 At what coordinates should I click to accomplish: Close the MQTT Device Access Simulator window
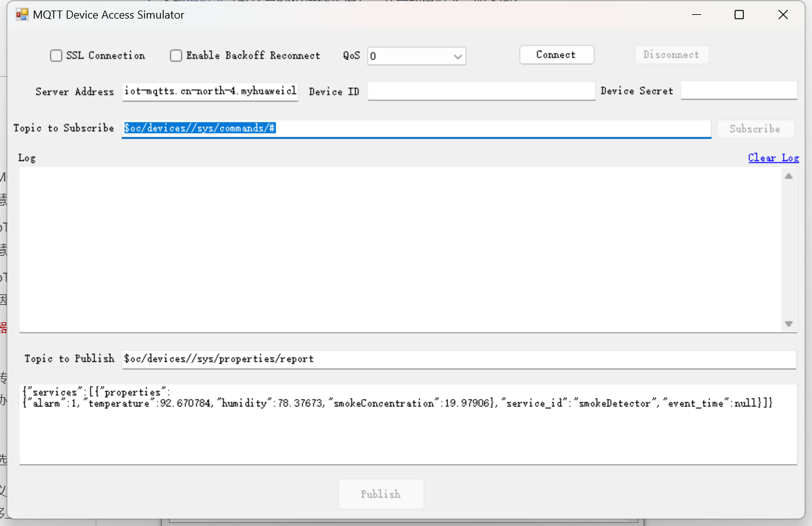pos(783,15)
